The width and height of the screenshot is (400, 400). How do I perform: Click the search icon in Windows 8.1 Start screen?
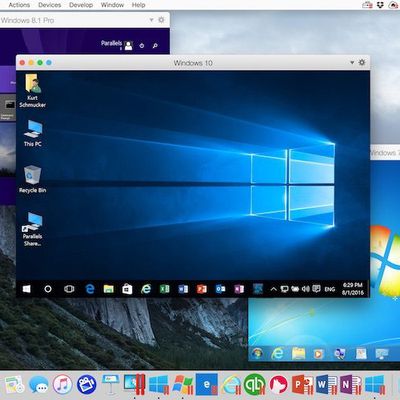[155, 45]
